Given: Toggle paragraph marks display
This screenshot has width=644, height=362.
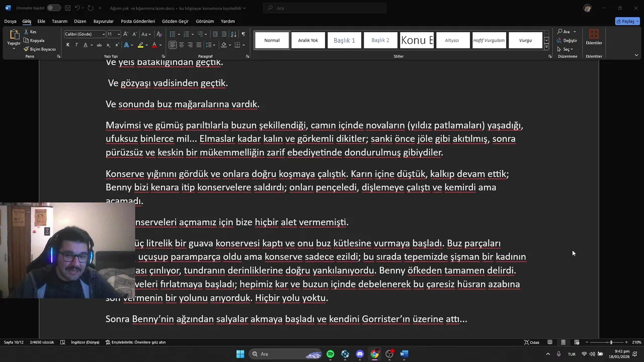Looking at the screenshot, I should (x=244, y=34).
